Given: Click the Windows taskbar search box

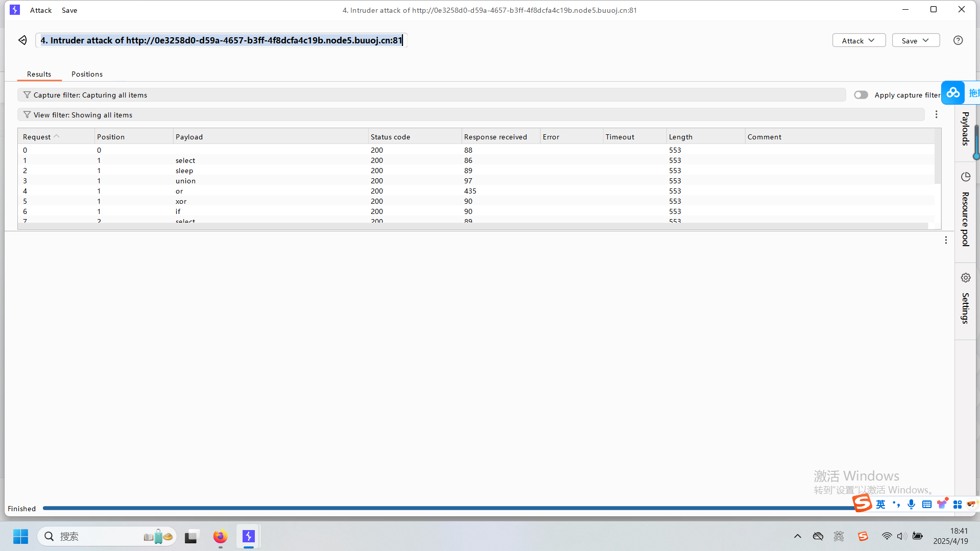Looking at the screenshot, I should pyautogui.click(x=107, y=536).
